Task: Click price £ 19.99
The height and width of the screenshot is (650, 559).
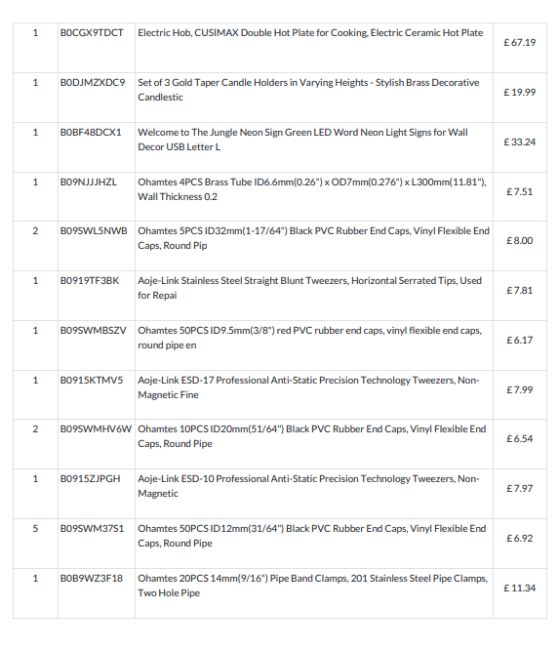Action: click(520, 92)
